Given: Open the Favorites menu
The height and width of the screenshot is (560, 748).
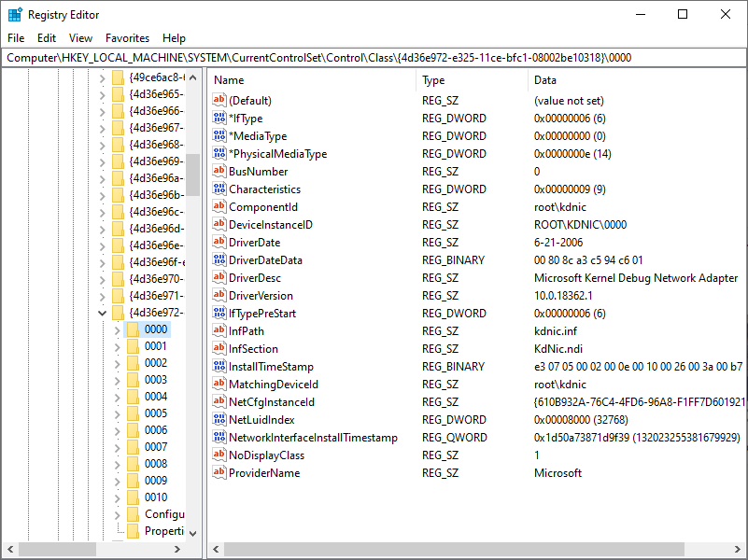Looking at the screenshot, I should tap(127, 38).
